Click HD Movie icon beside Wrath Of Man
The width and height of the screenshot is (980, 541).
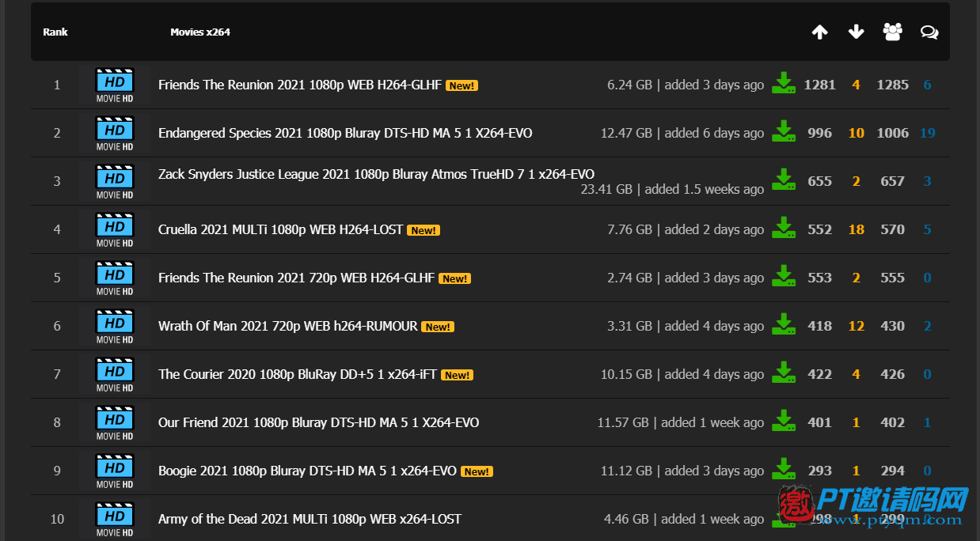pos(115,327)
